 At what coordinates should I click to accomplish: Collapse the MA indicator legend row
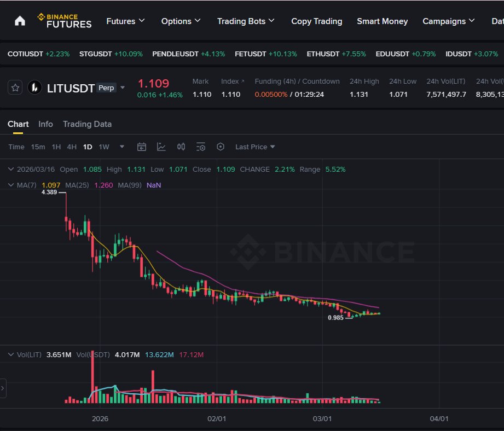[10, 185]
